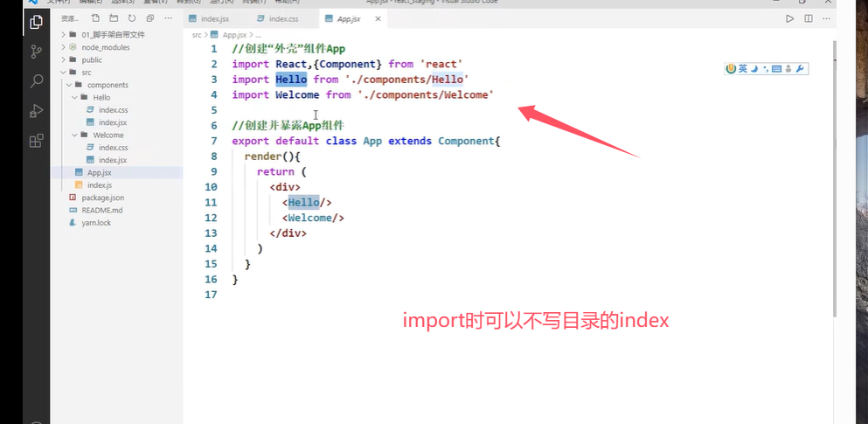
Task: Open index.css under the Welcome folder
Action: pos(113,148)
